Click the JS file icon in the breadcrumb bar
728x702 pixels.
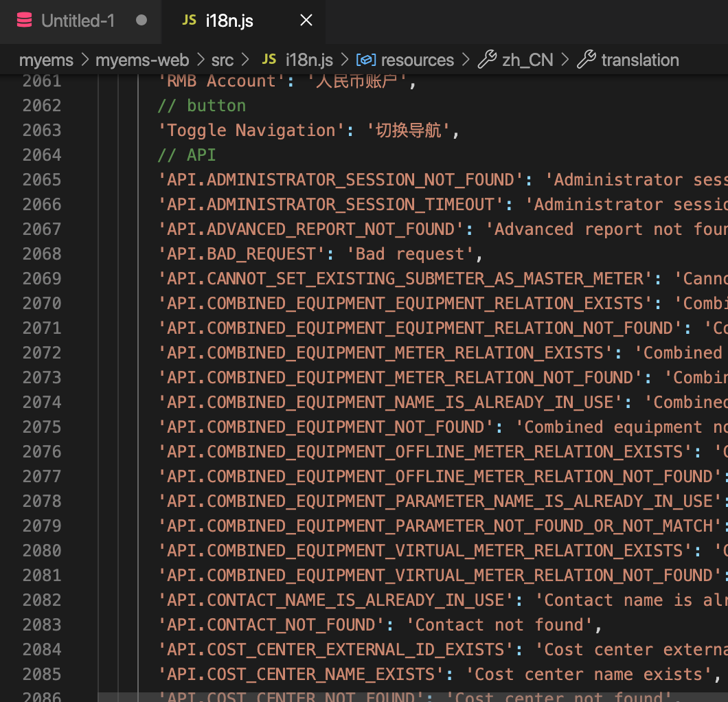click(269, 60)
